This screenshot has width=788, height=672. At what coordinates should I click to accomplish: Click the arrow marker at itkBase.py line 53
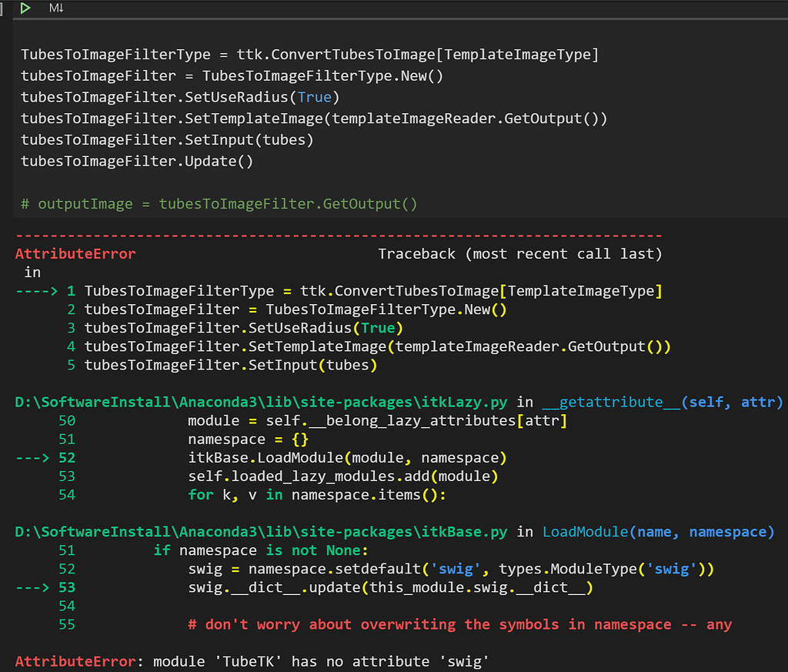tap(31, 587)
